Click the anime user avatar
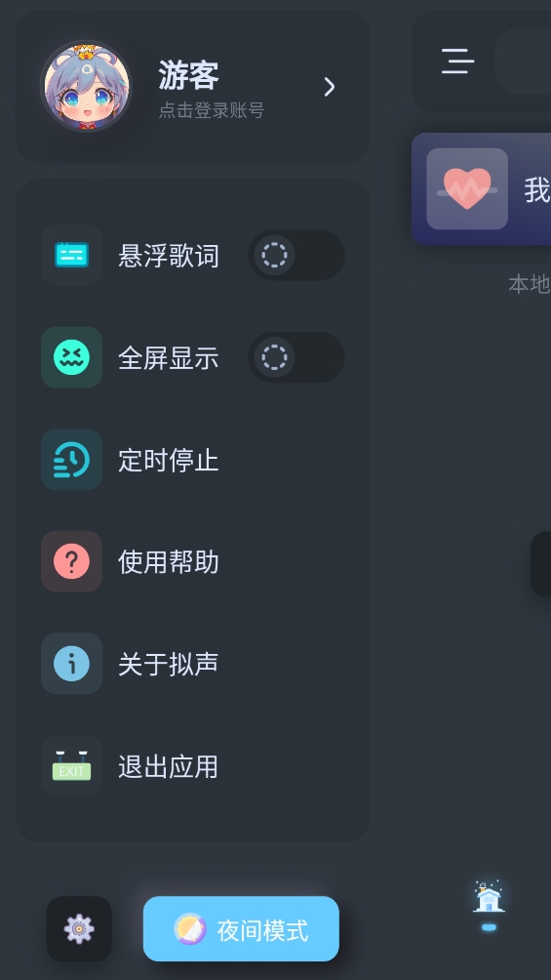Screen dimensions: 551x980 tap(86, 86)
